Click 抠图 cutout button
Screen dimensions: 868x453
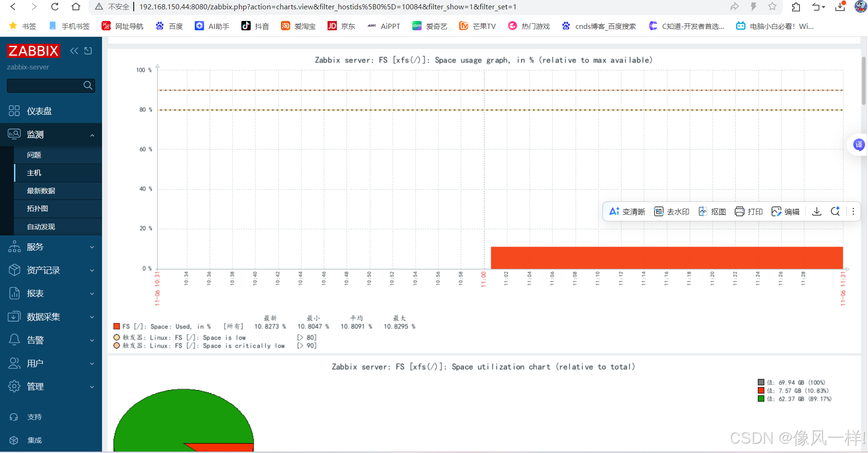pos(712,212)
